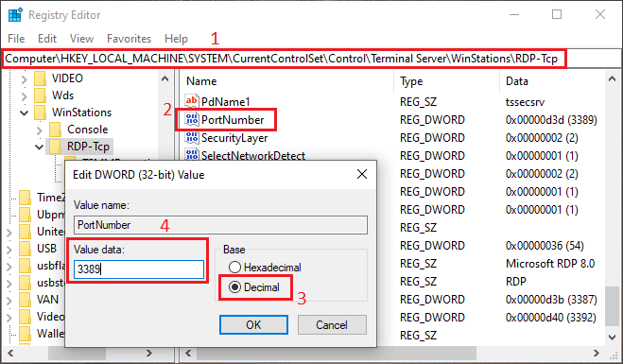
Task: Expand the VIDEO key
Action: point(25,79)
